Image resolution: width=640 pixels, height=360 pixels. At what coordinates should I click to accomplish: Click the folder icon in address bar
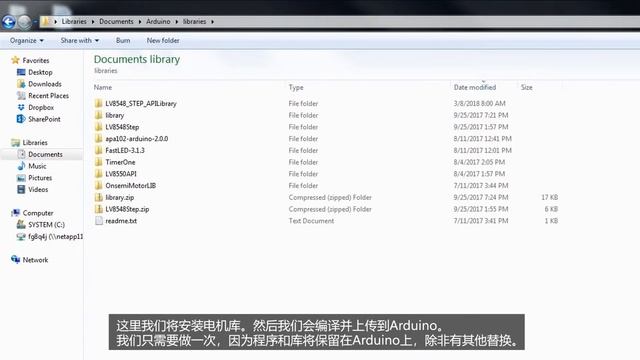point(47,21)
